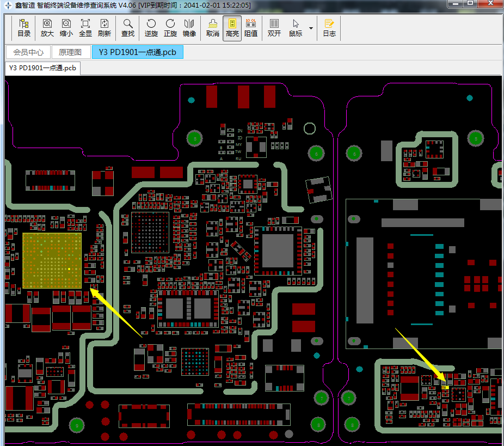Mirror the board with 镜像 icon
This screenshot has width=504, height=446.
[189, 28]
